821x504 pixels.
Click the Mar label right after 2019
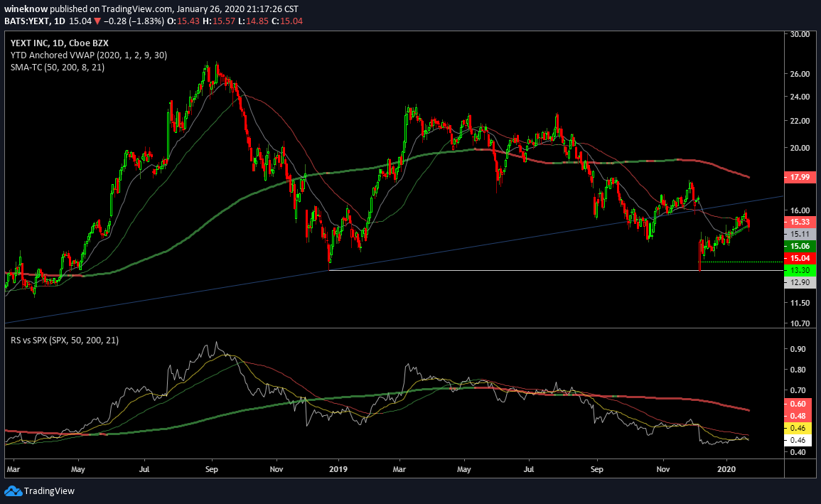[399, 469]
